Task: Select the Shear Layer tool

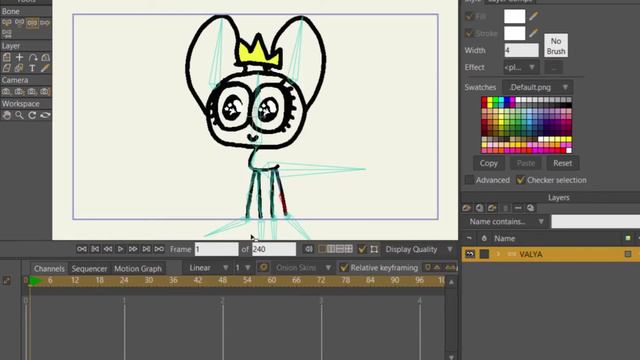Action: [x=7, y=68]
